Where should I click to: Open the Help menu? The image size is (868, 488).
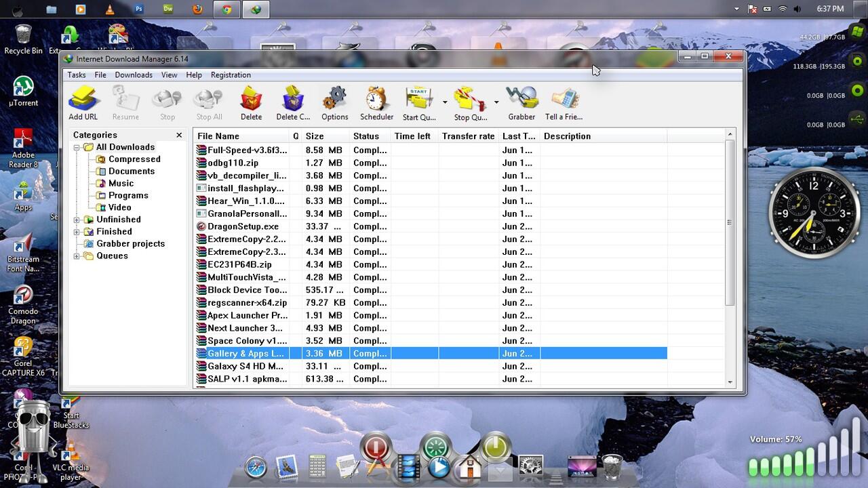click(x=194, y=75)
